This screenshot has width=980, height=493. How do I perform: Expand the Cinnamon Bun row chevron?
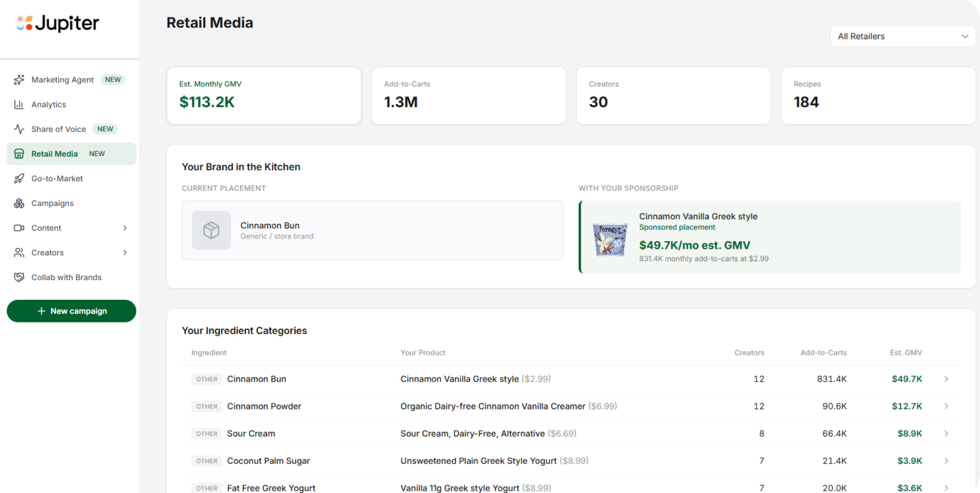[x=946, y=379]
